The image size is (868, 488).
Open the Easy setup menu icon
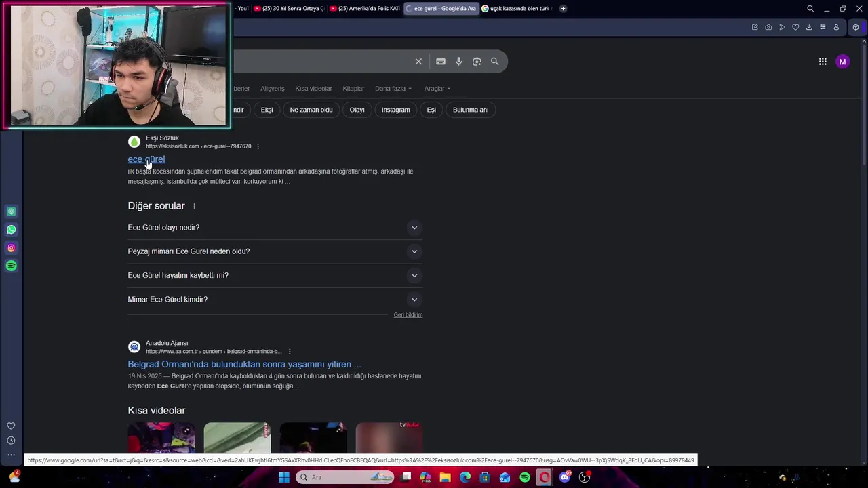point(823,27)
